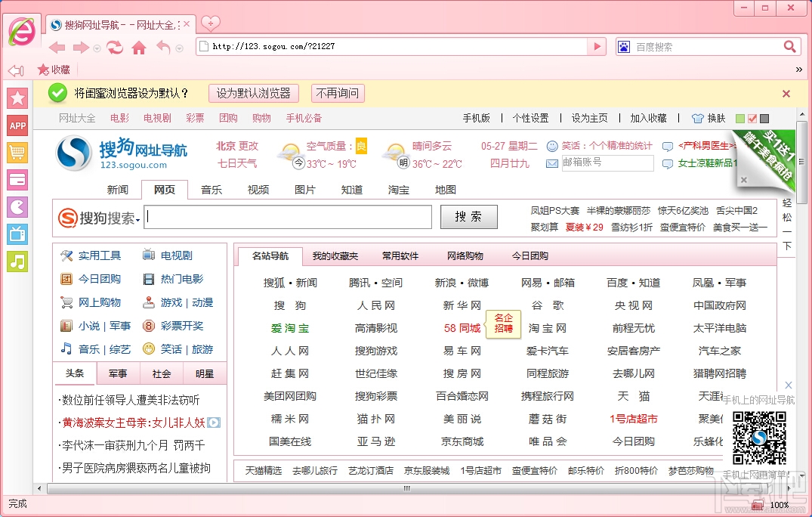Viewport: 812px width, 517px height.
Task: Open the APP sidebar icon
Action: coord(17,125)
